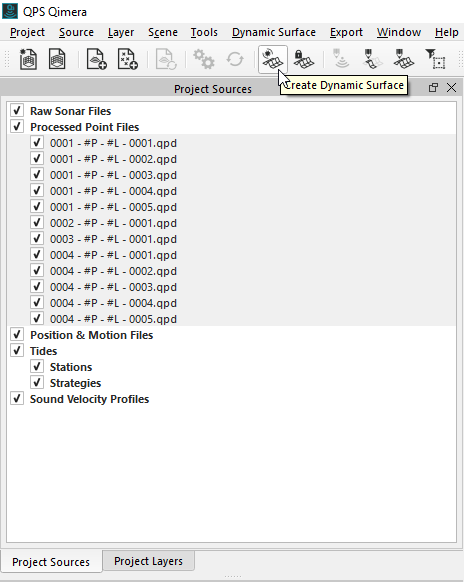Select the Project Sources tab

51,562
